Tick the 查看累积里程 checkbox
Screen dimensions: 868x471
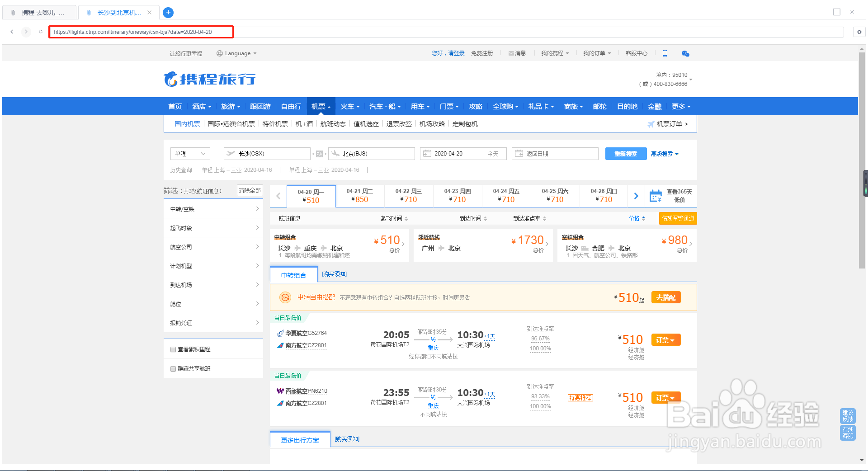(173, 349)
